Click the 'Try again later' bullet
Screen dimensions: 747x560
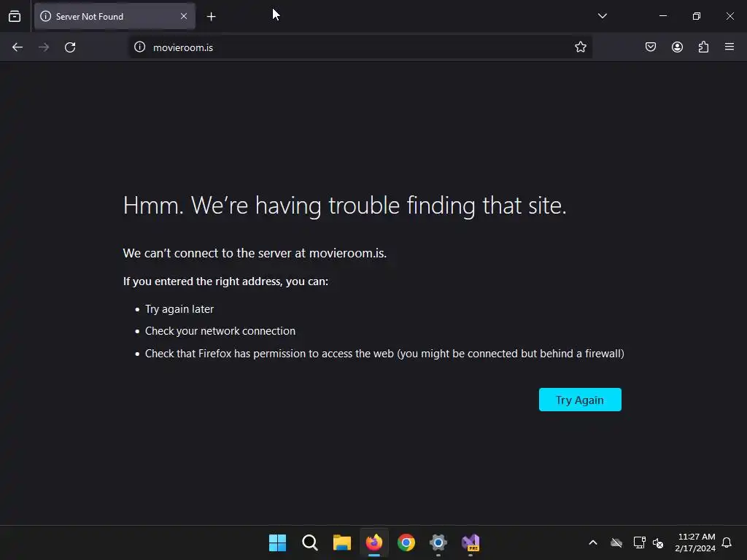click(179, 309)
